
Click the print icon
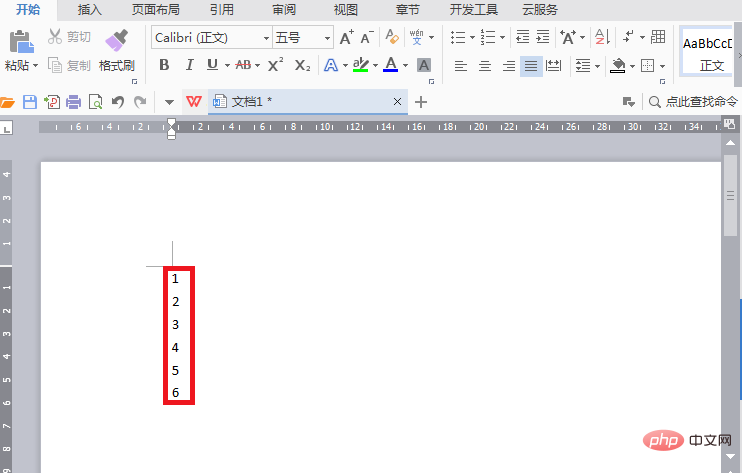click(73, 102)
